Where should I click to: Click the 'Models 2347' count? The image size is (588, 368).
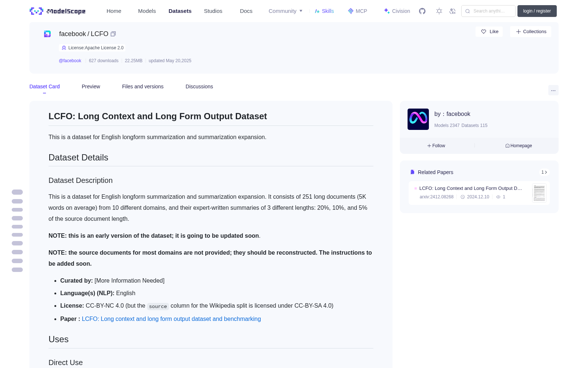447,125
